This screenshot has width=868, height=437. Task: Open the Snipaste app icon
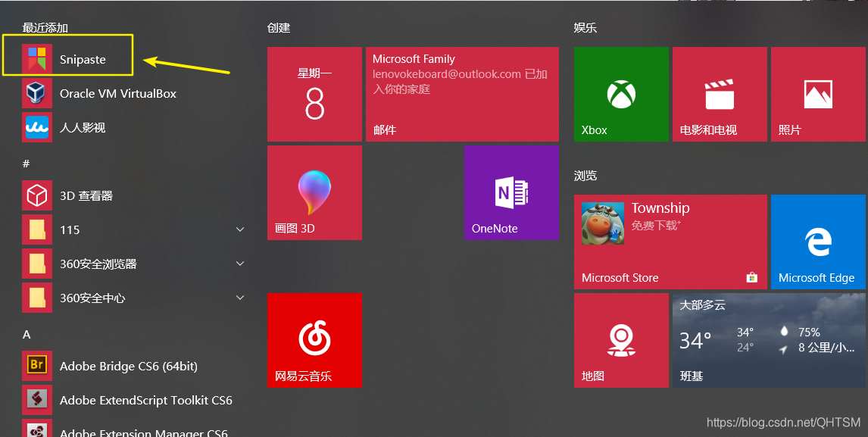[x=37, y=59]
